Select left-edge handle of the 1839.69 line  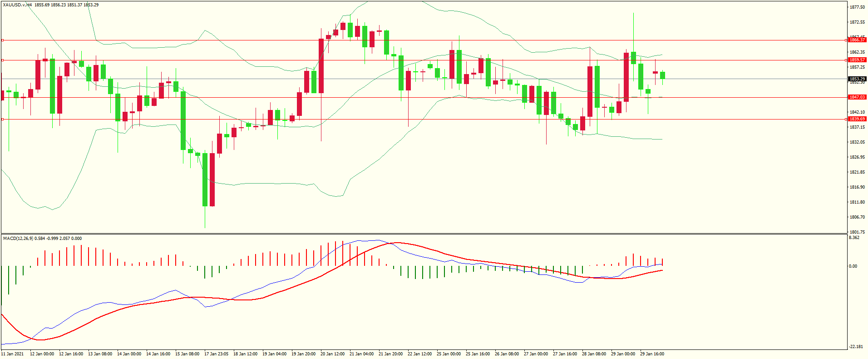click(2, 119)
